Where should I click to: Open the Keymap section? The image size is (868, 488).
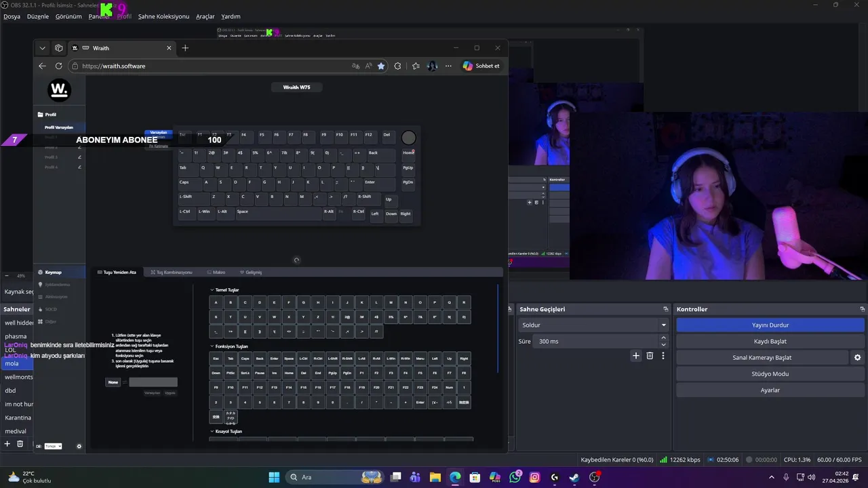pyautogui.click(x=60, y=272)
